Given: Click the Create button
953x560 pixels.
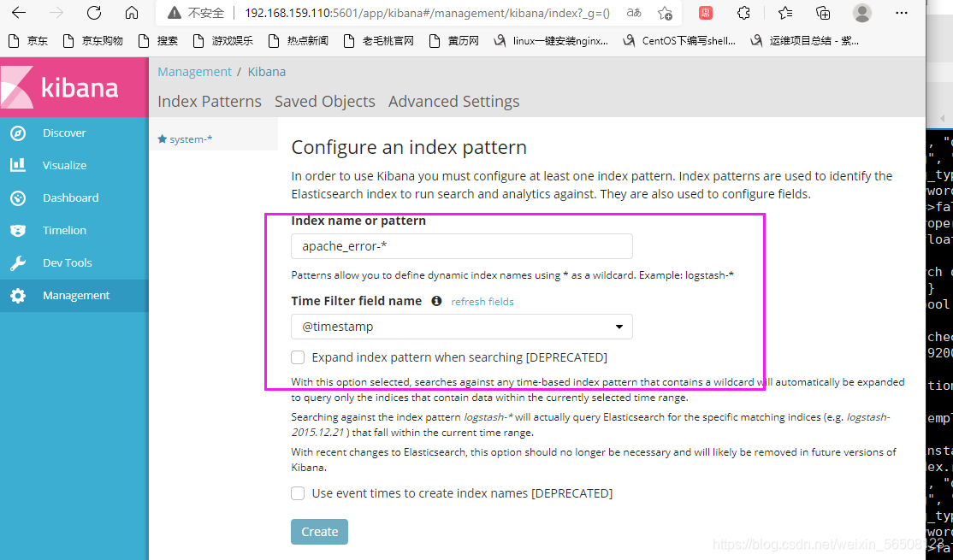Looking at the screenshot, I should pos(320,532).
